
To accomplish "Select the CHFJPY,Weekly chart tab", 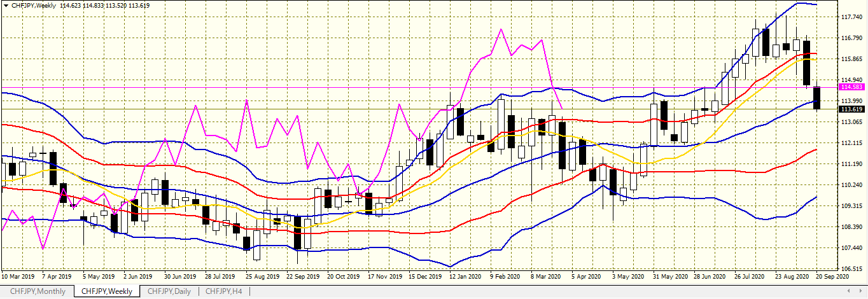I will 107,291.
